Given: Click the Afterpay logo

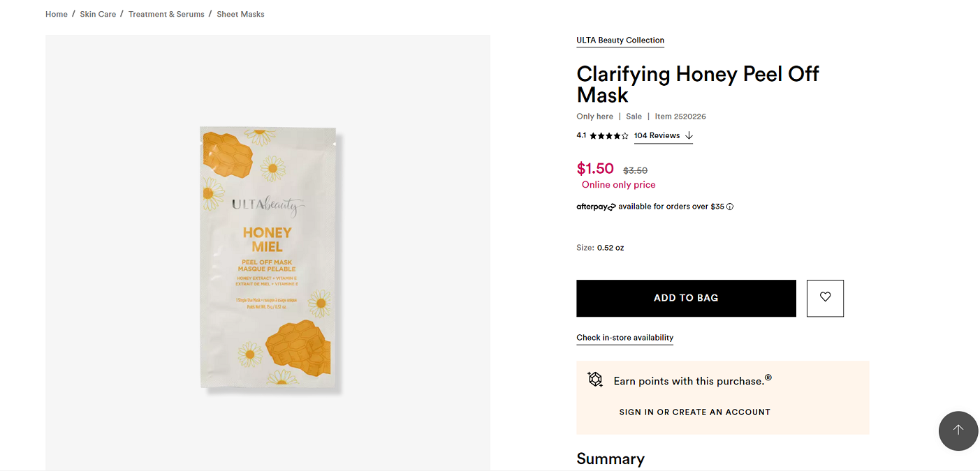Looking at the screenshot, I should click(595, 206).
